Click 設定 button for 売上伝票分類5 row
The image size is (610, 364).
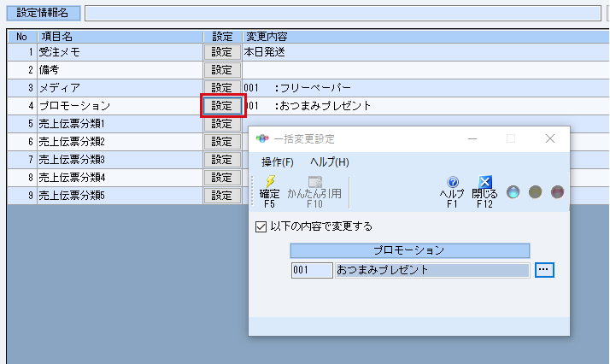pos(222,195)
